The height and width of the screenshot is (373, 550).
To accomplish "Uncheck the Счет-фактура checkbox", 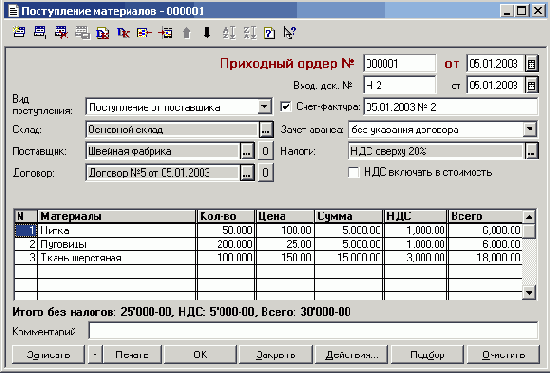I will pyautogui.click(x=286, y=107).
